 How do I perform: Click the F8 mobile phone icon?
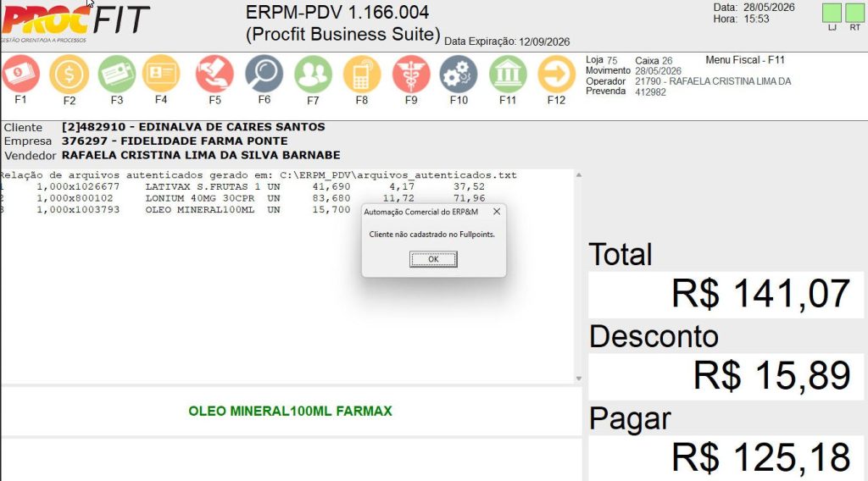(361, 74)
